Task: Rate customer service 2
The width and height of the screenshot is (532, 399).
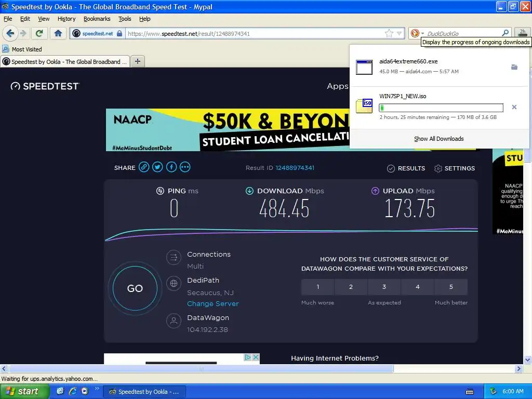Action: [x=351, y=287]
